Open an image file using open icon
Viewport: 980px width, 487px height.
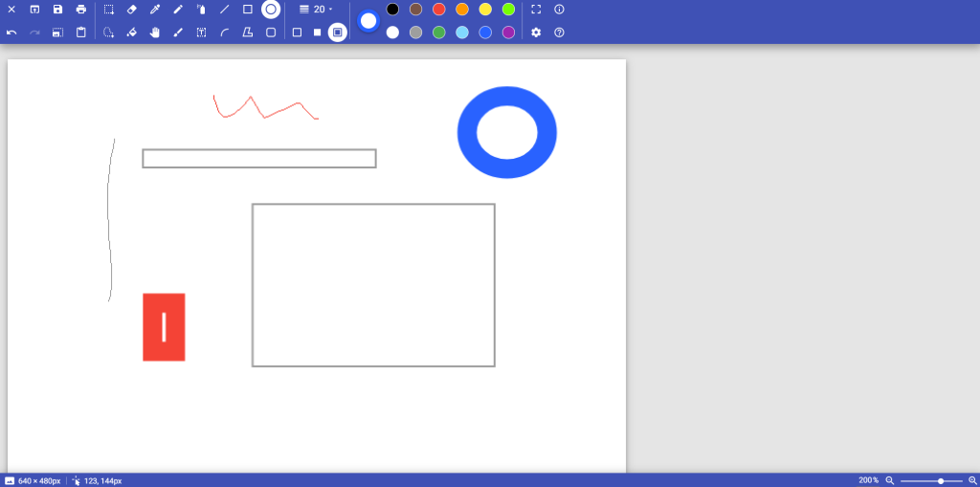(34, 10)
